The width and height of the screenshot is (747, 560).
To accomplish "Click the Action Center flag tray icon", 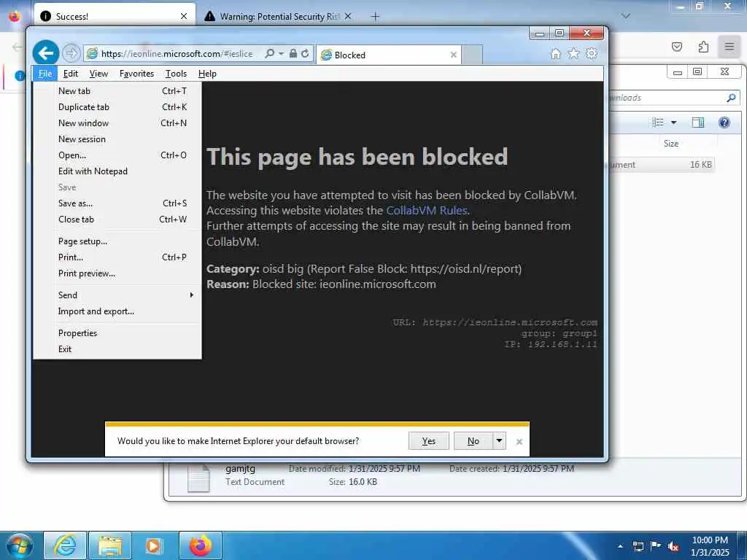I will click(656, 546).
